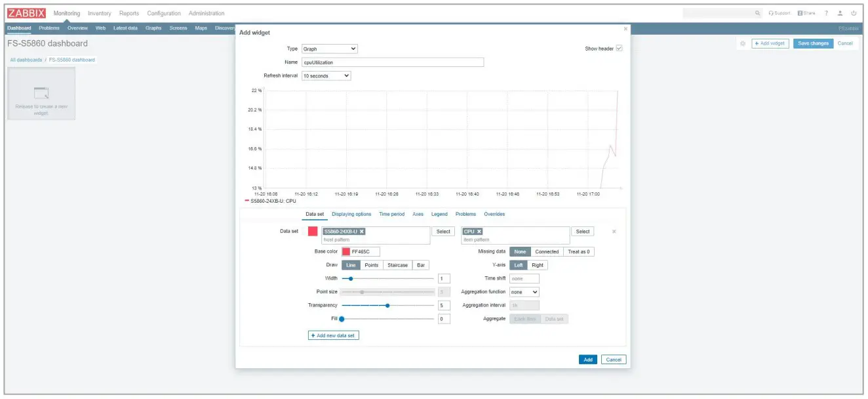This screenshot has height=399, width=868.
Task: Switch to the Problems tab in dialog
Action: 466,214
